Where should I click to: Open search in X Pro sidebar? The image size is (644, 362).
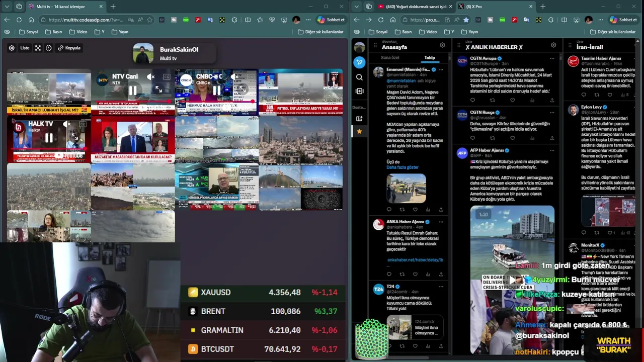point(359,77)
